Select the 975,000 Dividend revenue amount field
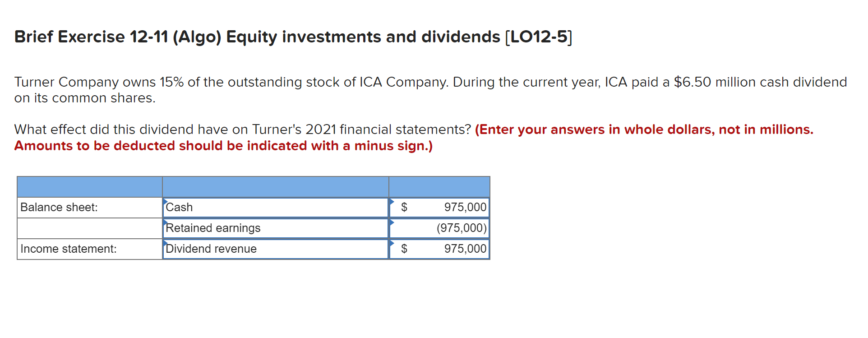 point(440,249)
